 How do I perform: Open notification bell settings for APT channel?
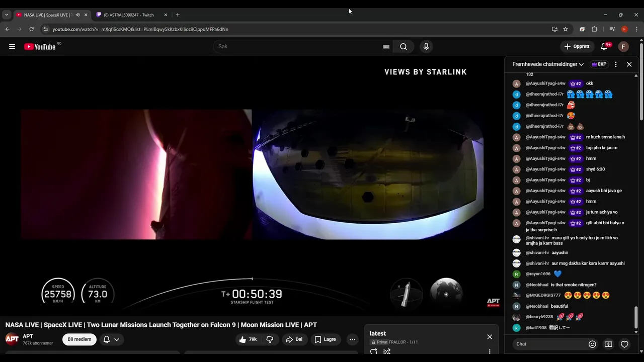click(111, 339)
